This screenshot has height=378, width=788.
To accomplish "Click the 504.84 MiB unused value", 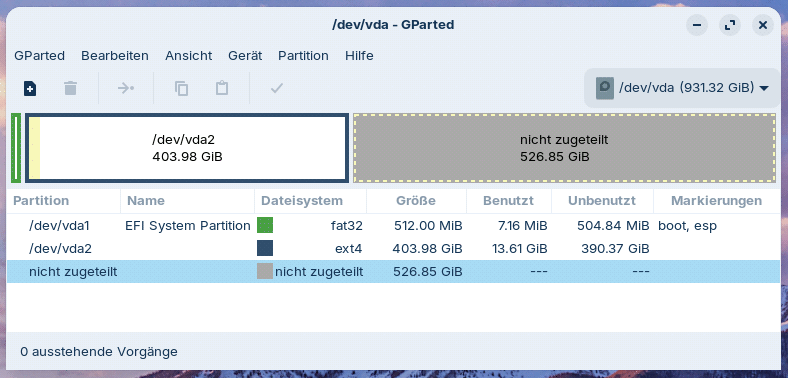I will [613, 226].
